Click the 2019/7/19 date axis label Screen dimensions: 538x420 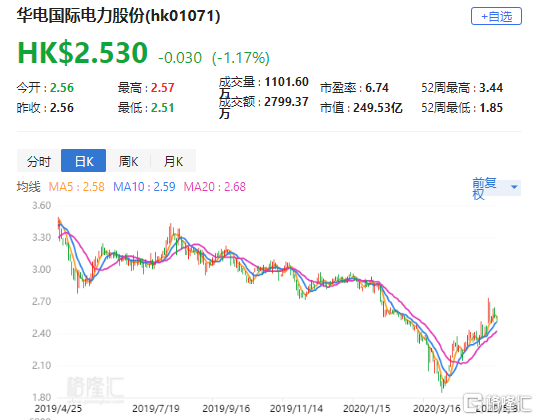(x=156, y=408)
